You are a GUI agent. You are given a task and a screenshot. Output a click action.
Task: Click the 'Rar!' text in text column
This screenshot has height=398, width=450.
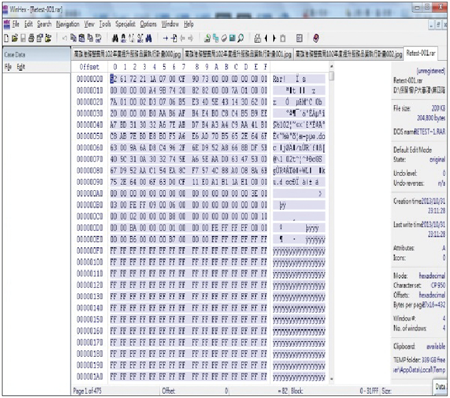pos(279,79)
